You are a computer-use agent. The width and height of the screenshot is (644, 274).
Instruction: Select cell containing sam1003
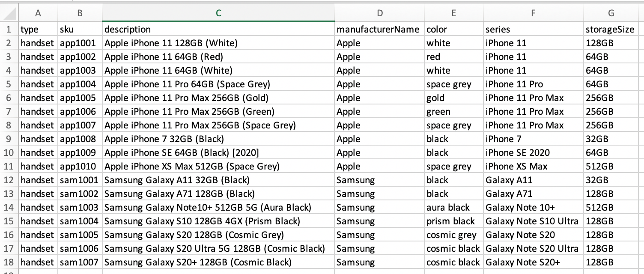point(80,207)
